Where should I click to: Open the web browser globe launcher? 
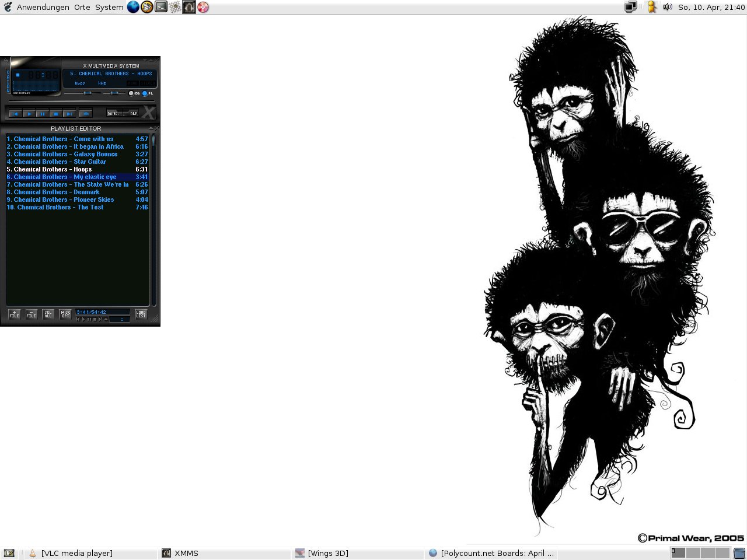pos(133,7)
